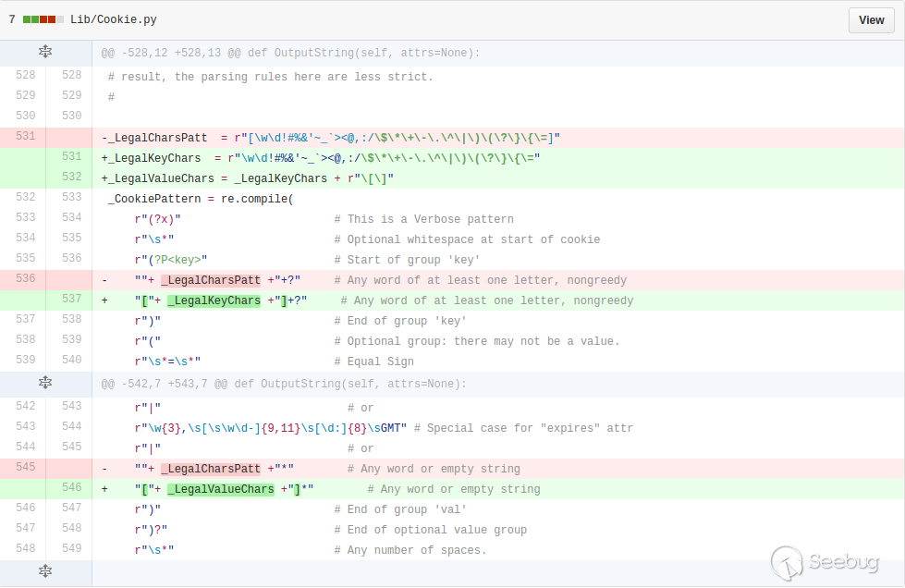Click the comment 'Optional whitespace at start of cookie'
The height and width of the screenshot is (588, 905).
[468, 240]
